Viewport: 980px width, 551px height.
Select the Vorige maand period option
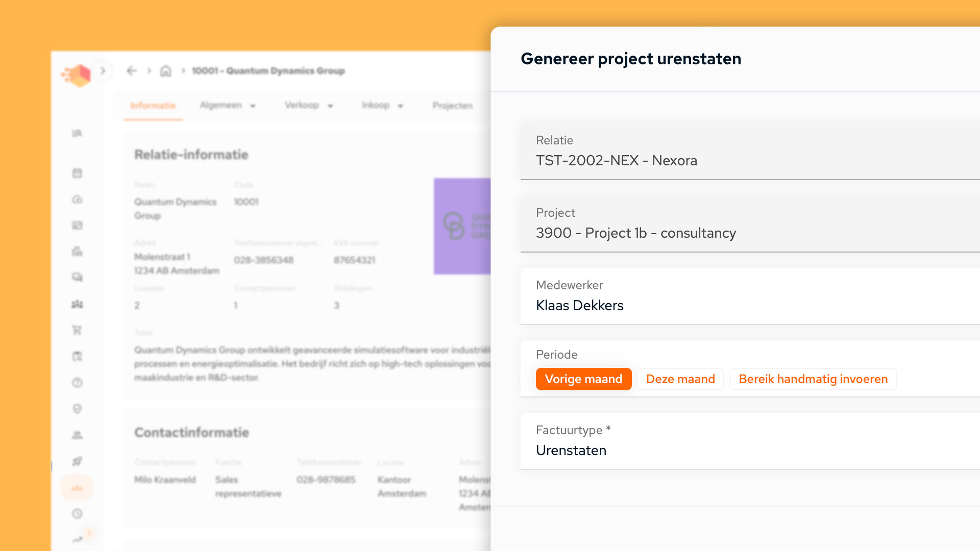click(583, 379)
